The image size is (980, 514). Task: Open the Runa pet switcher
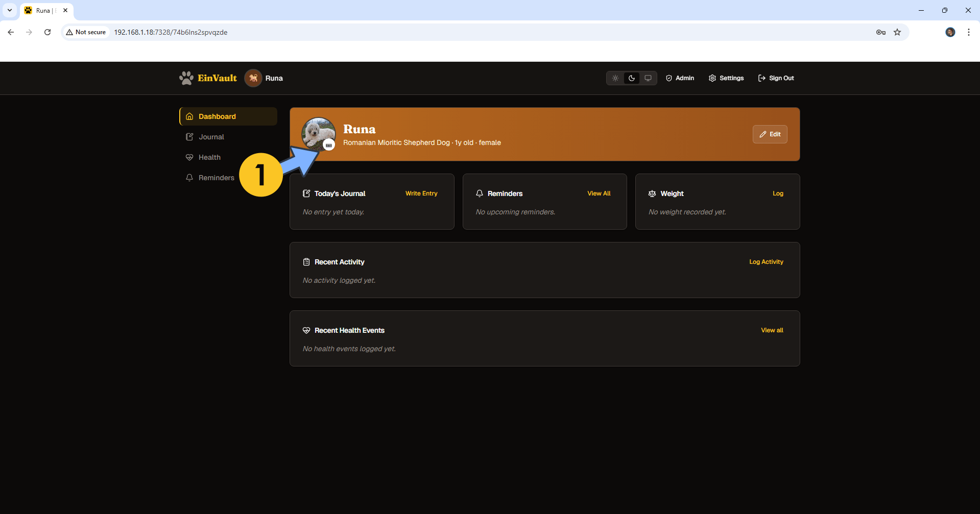264,78
